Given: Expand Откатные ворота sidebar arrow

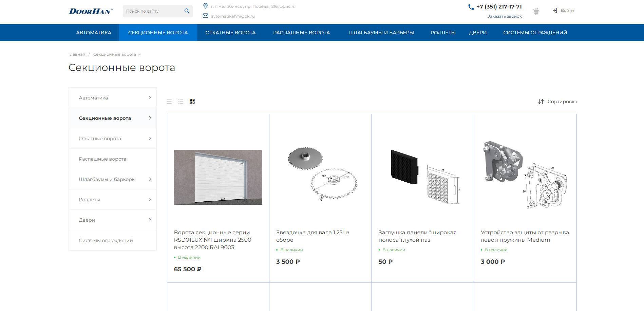Looking at the screenshot, I should (150, 139).
